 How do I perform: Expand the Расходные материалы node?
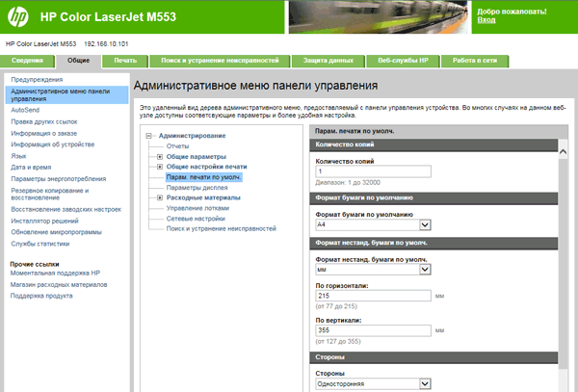(x=160, y=197)
